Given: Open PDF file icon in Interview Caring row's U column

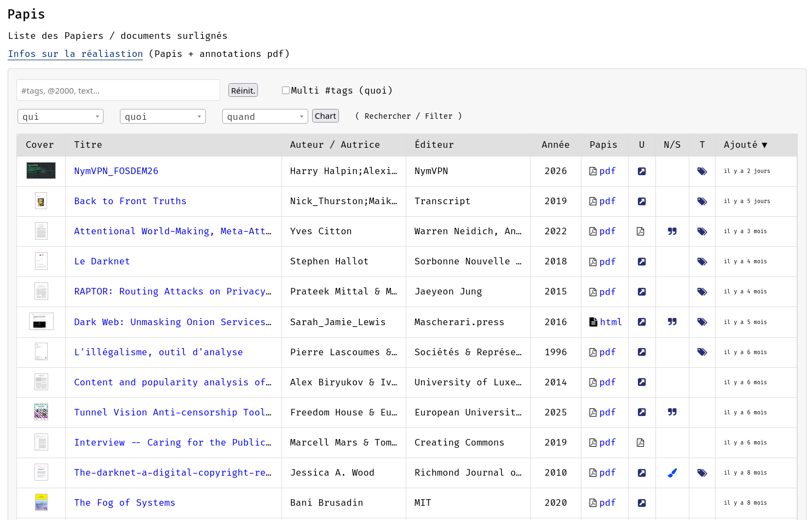Looking at the screenshot, I should [x=641, y=442].
